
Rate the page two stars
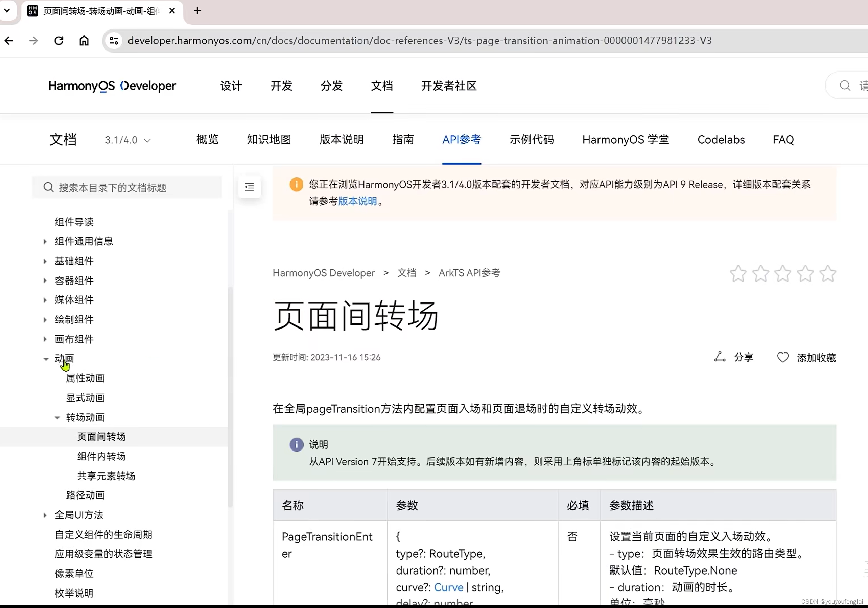pos(760,273)
